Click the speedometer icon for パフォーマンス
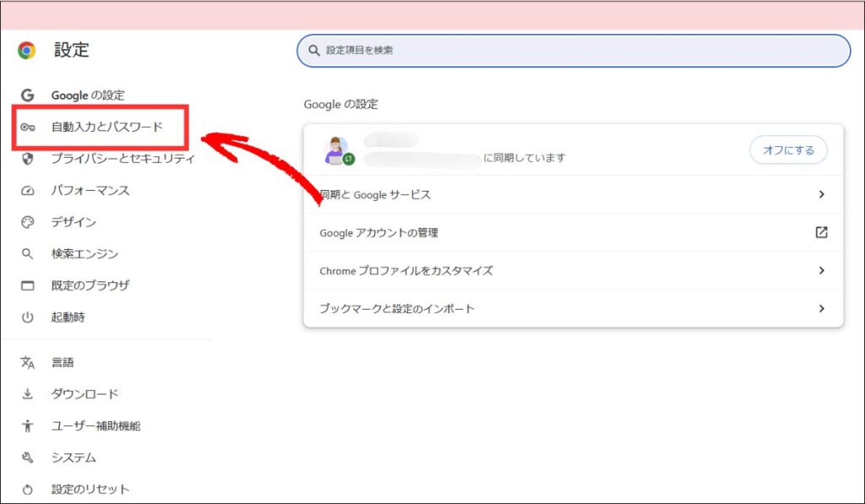 [28, 191]
